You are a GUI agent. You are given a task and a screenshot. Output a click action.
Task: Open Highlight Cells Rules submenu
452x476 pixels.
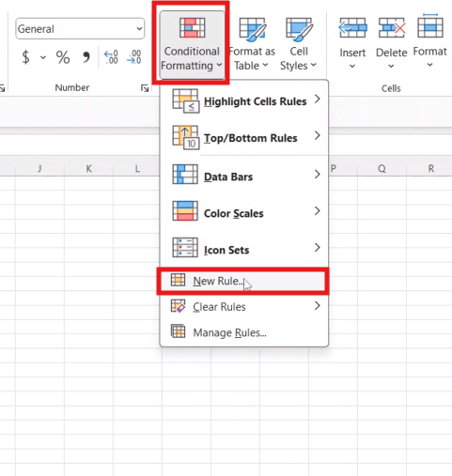click(244, 100)
